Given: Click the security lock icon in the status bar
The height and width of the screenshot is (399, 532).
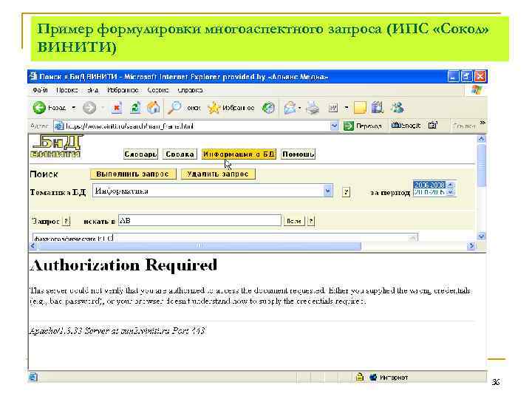Looking at the screenshot, I should (x=360, y=377).
